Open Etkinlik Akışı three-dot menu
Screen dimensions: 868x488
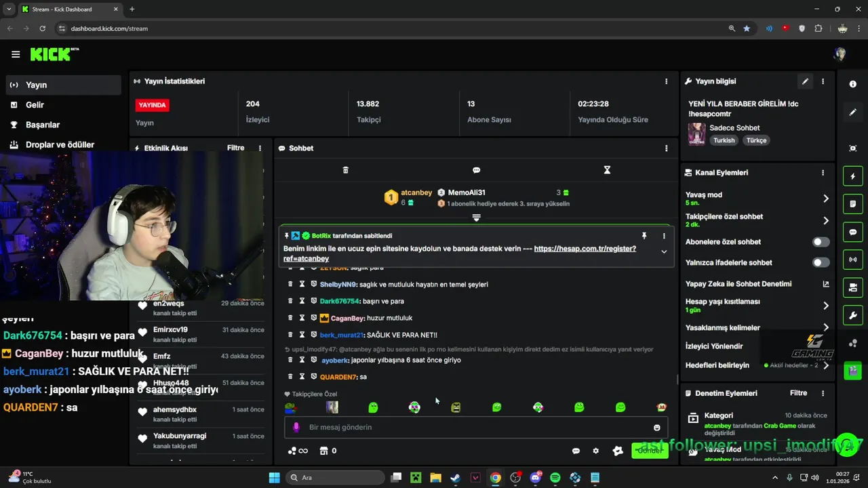click(x=260, y=148)
